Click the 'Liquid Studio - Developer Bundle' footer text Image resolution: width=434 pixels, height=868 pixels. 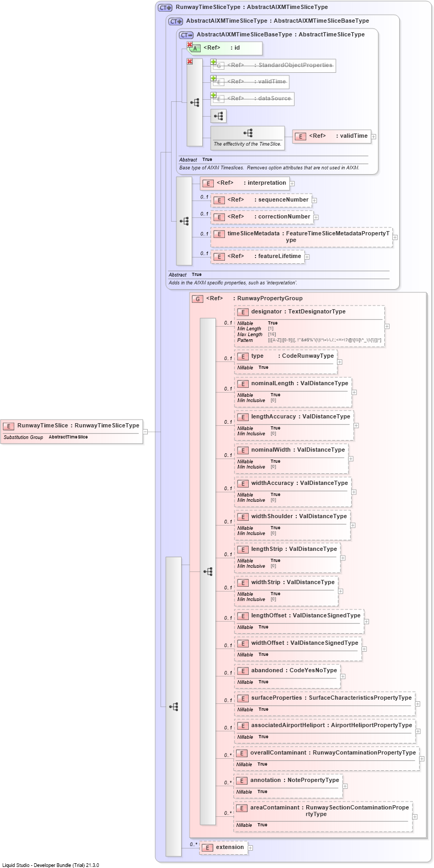(x=51, y=865)
